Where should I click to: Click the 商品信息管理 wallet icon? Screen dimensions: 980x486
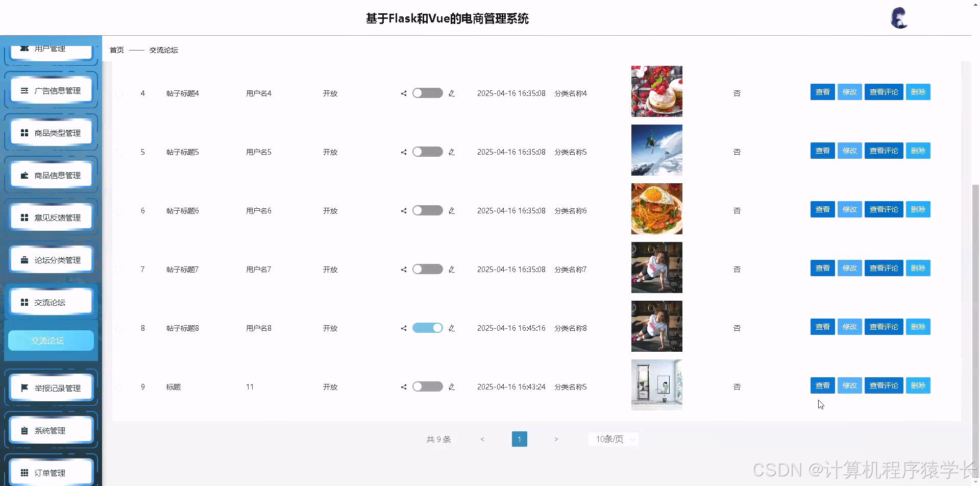pos(24,175)
